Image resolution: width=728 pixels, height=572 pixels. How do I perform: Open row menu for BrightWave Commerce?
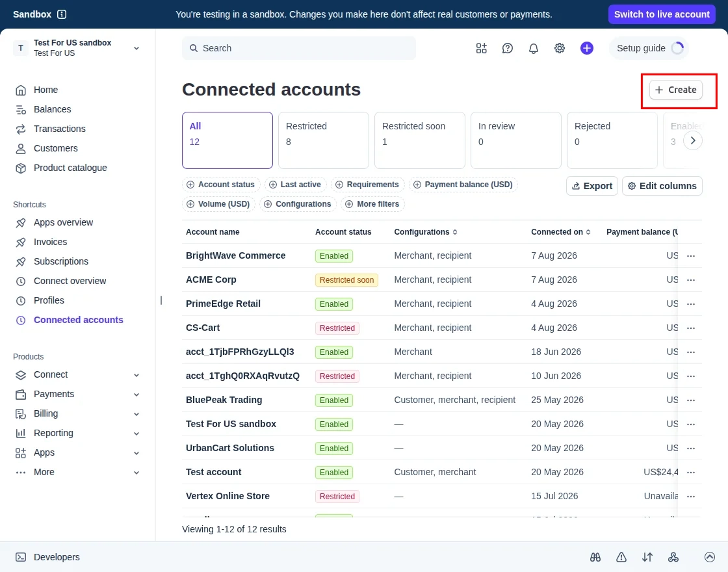pos(691,256)
